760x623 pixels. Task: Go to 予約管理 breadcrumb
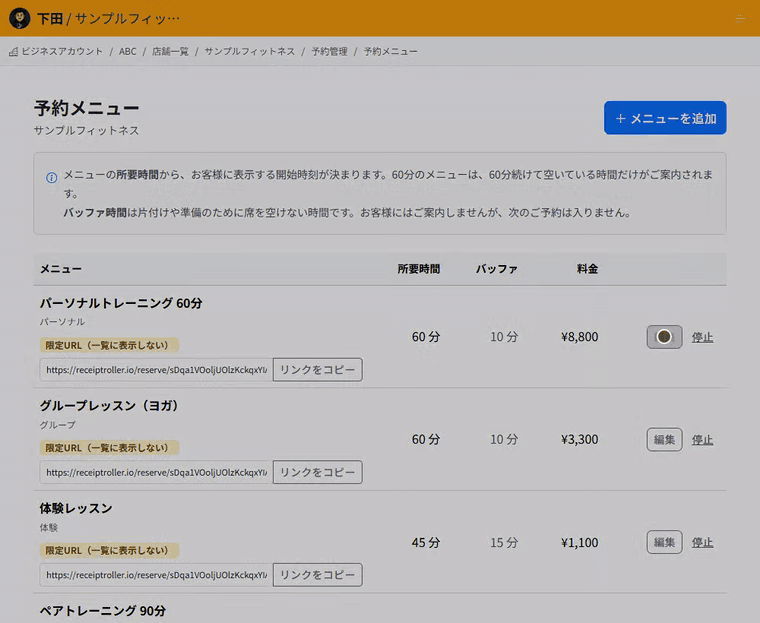330,51
